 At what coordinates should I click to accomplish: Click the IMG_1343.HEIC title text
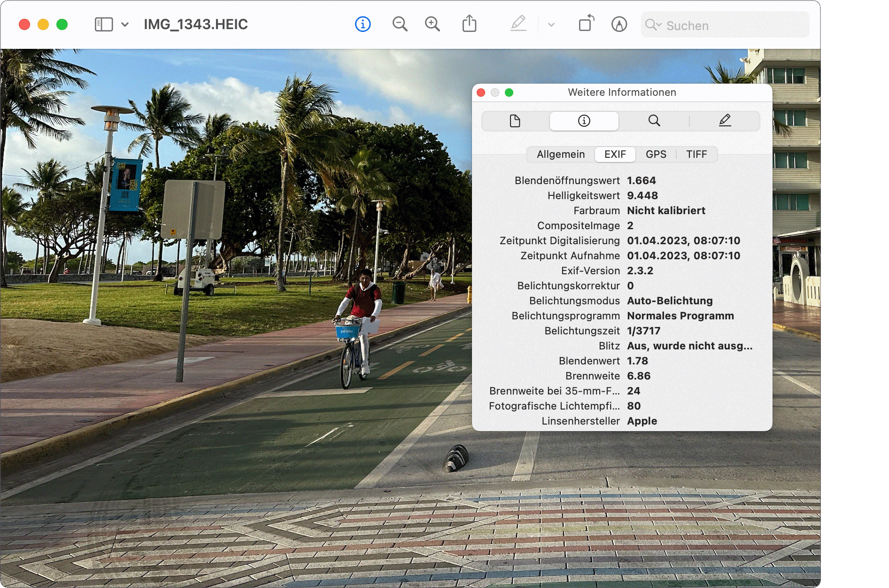196,24
